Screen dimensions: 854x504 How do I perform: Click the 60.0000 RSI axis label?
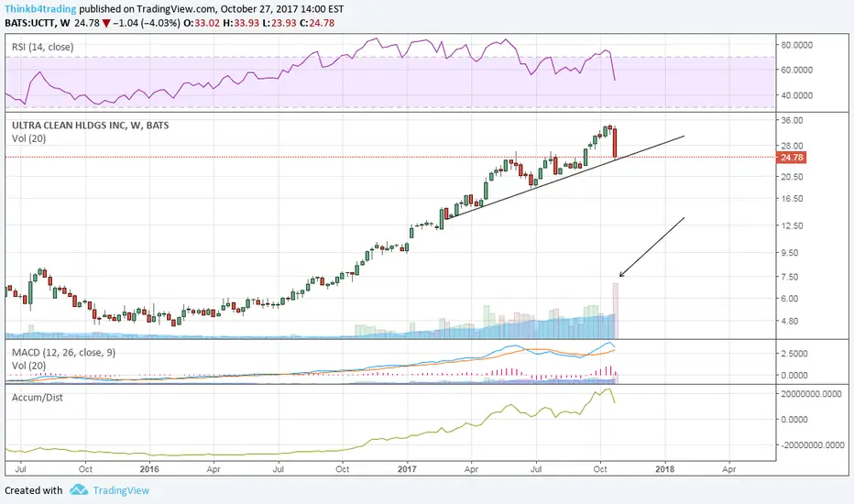coord(797,70)
